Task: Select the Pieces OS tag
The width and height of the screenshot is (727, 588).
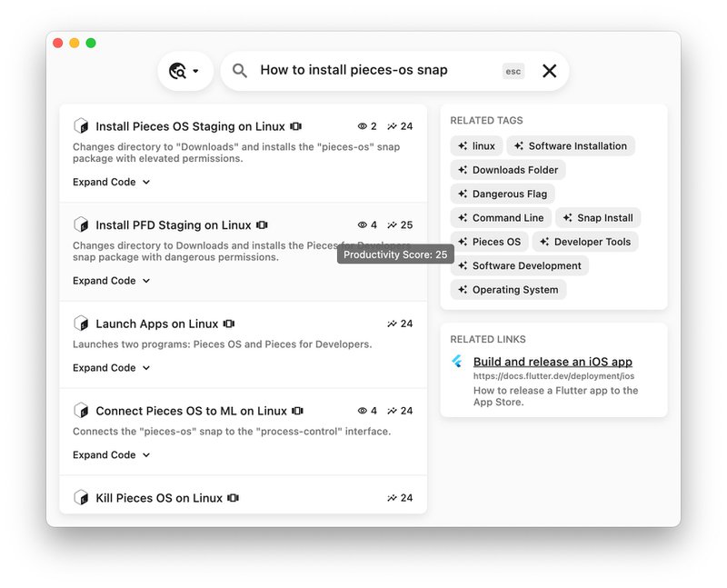Action: pyautogui.click(x=489, y=242)
